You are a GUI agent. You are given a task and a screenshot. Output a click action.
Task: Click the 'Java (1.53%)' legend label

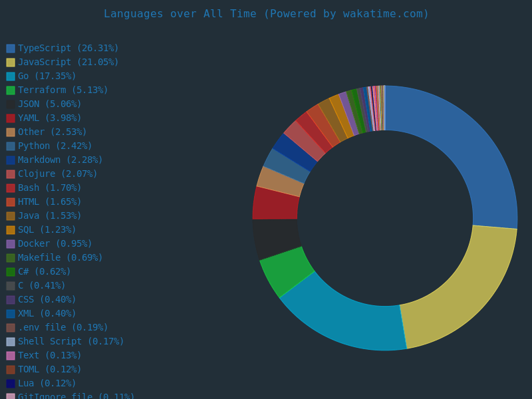(x=49, y=215)
